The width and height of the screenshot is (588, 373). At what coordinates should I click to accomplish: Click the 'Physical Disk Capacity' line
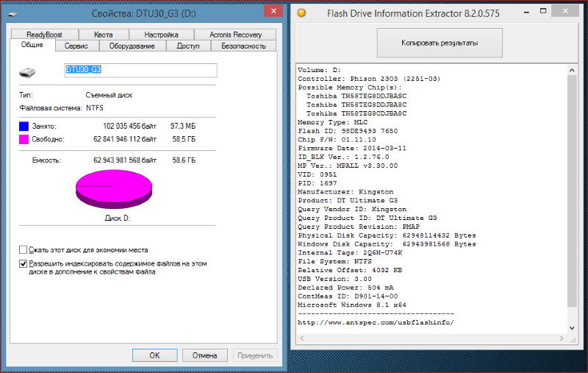coord(387,235)
